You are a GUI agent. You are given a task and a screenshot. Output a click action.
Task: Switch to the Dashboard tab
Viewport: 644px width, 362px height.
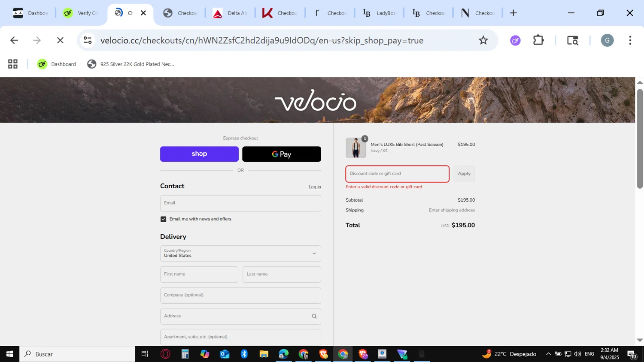tap(30, 13)
